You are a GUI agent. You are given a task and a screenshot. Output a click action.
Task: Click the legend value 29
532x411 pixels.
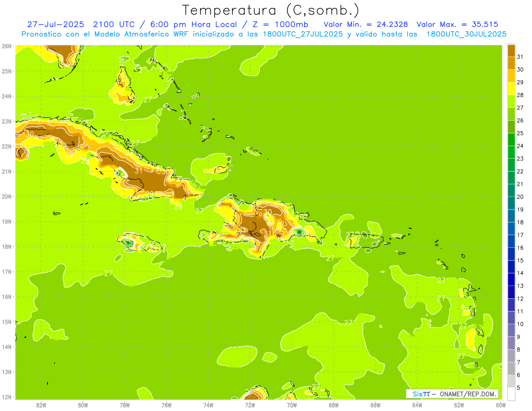(x=520, y=82)
